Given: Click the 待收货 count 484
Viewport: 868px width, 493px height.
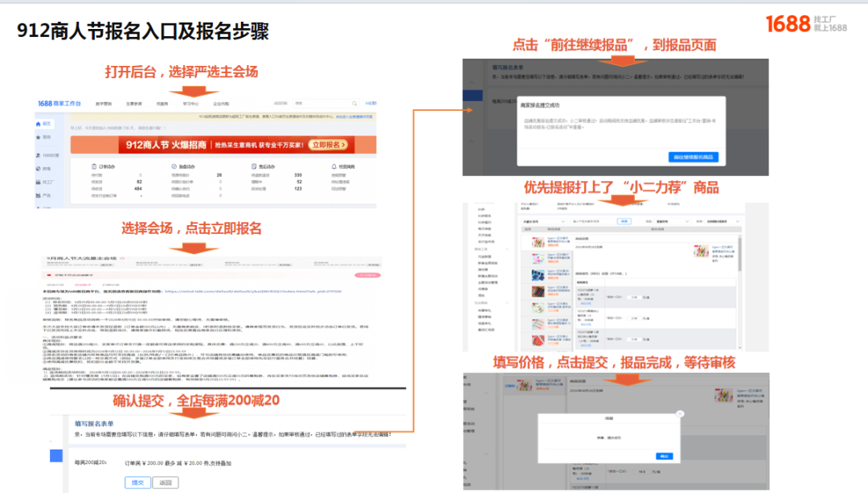Looking at the screenshot, I should [138, 188].
